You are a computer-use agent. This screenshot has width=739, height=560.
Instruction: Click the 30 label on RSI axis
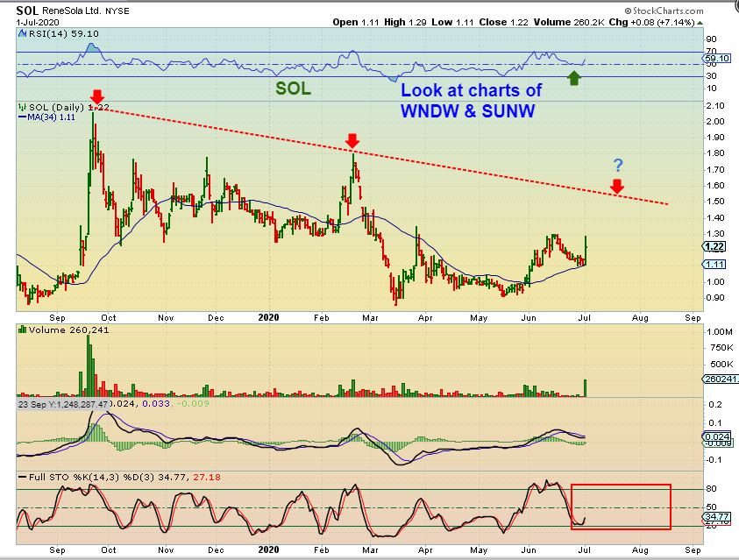pos(711,76)
